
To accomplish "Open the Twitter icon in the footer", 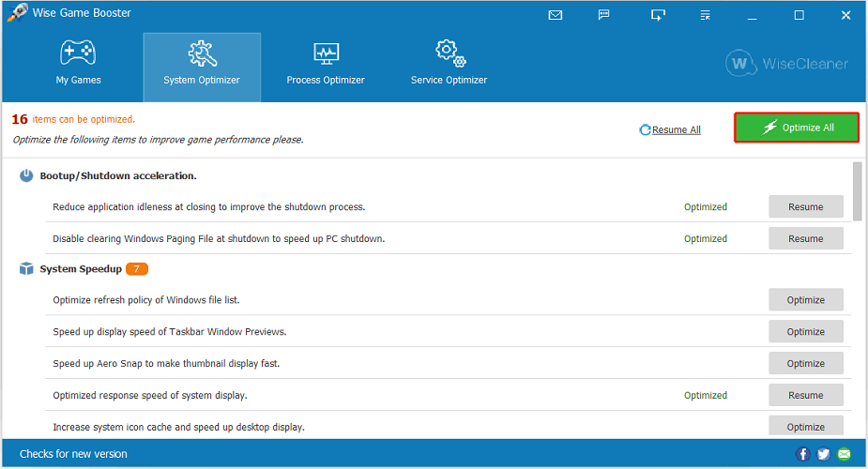I will (x=823, y=454).
